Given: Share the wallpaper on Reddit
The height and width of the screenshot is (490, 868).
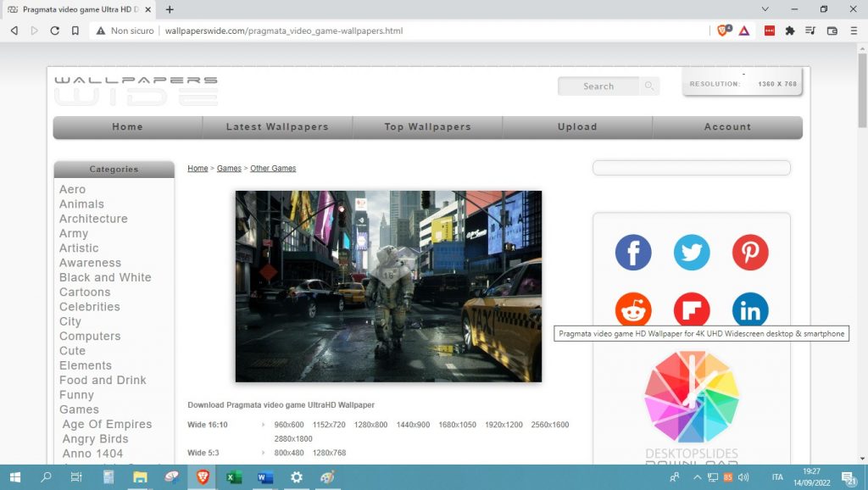Looking at the screenshot, I should (x=632, y=309).
